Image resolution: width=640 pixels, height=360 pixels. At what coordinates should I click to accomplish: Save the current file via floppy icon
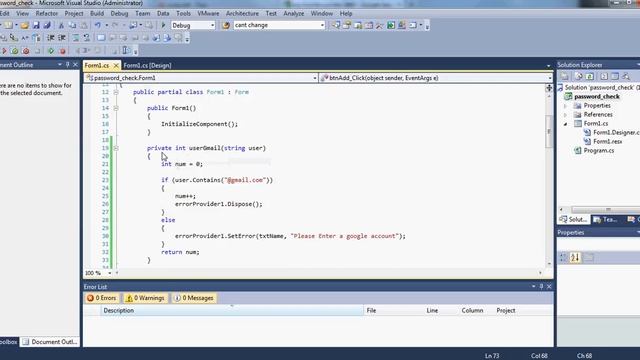(x=36, y=25)
